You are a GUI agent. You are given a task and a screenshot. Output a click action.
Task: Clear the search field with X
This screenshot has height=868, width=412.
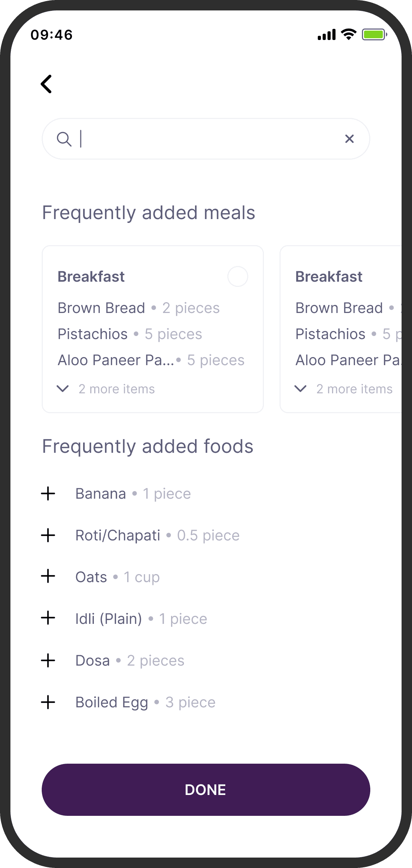[349, 139]
